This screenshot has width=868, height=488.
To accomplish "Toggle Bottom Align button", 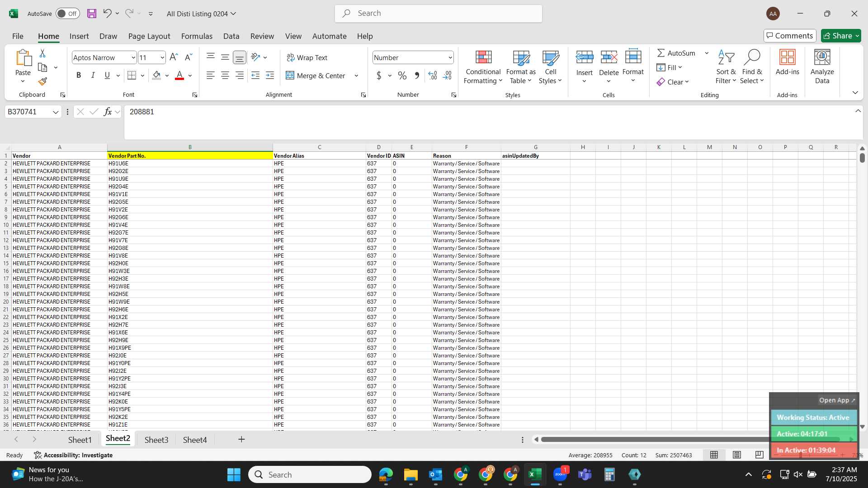I will click(x=240, y=57).
